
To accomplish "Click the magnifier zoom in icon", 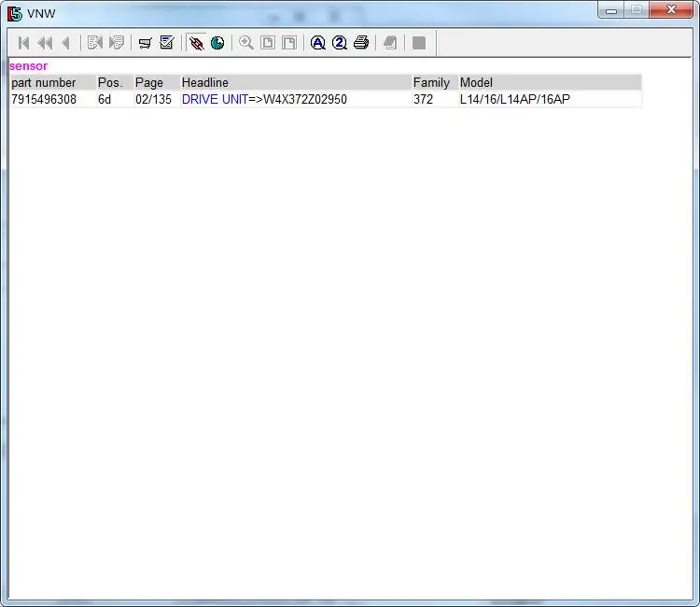I will pos(246,43).
